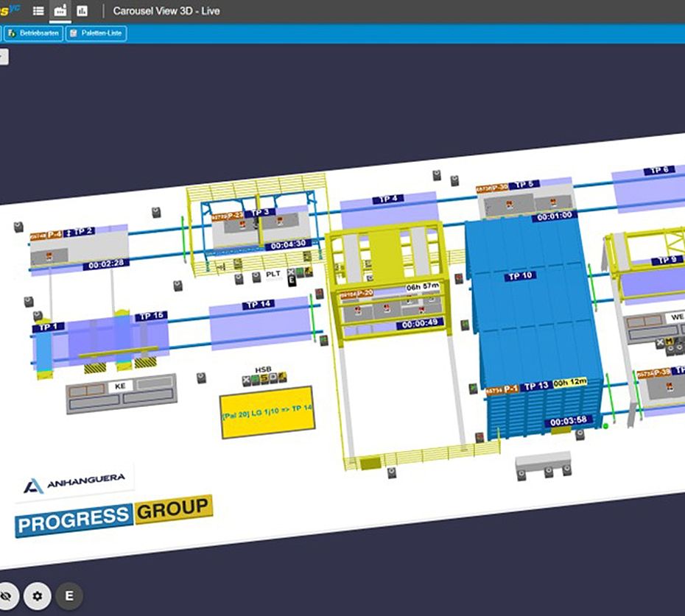Viewport: 685px width, 616px height.
Task: Toggle the crossed-eye visibility button
Action: (7, 596)
